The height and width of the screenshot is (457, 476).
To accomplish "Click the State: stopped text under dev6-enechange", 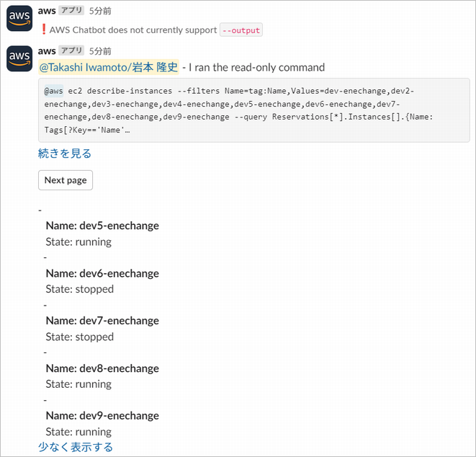I will (x=79, y=289).
